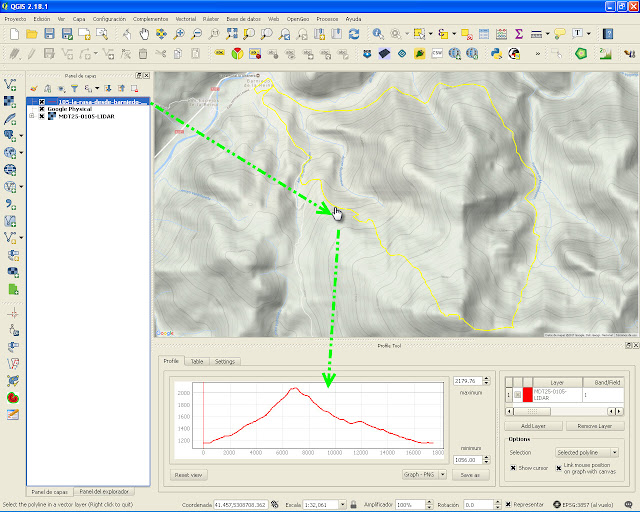
Task: Click the Coordenada input field
Action: (241, 505)
